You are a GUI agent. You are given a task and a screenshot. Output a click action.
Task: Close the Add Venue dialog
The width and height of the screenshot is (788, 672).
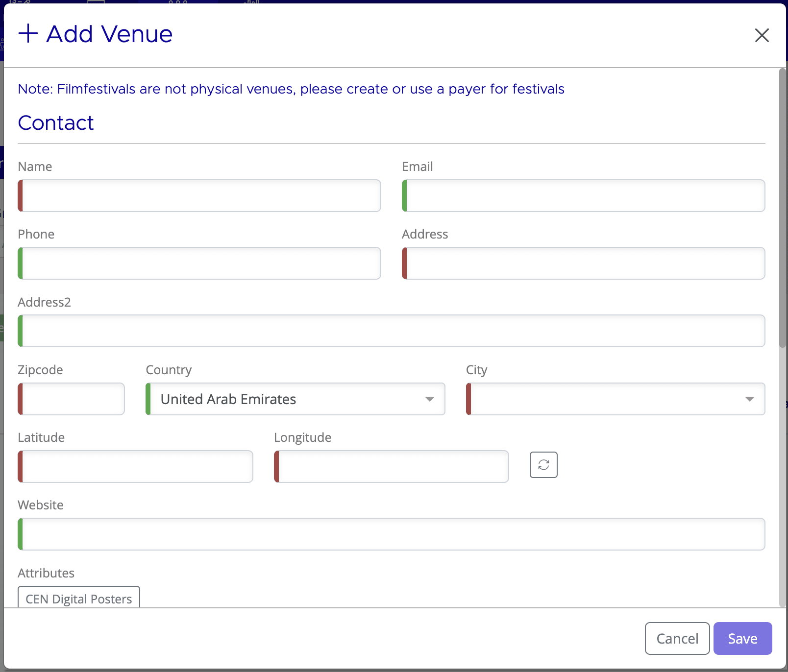point(762,35)
